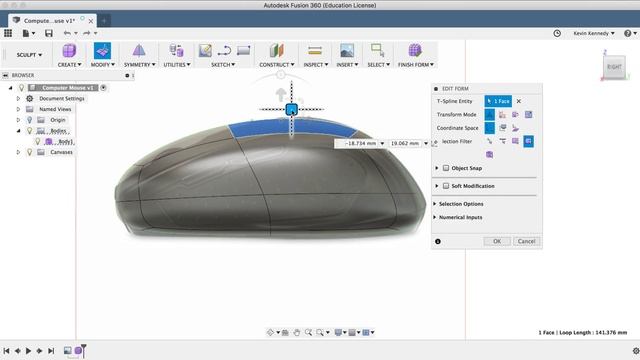Click the Save icon
The image size is (640, 360).
(x=49, y=33)
